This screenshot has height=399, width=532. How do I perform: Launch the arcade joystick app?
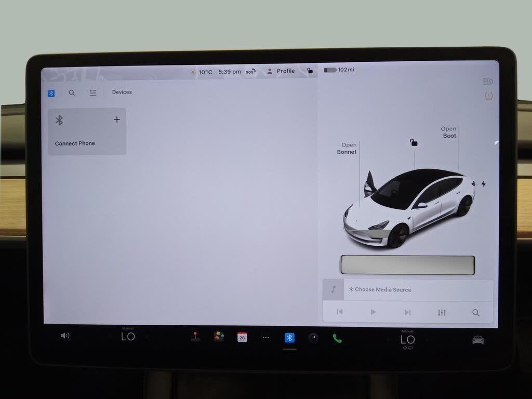195,337
